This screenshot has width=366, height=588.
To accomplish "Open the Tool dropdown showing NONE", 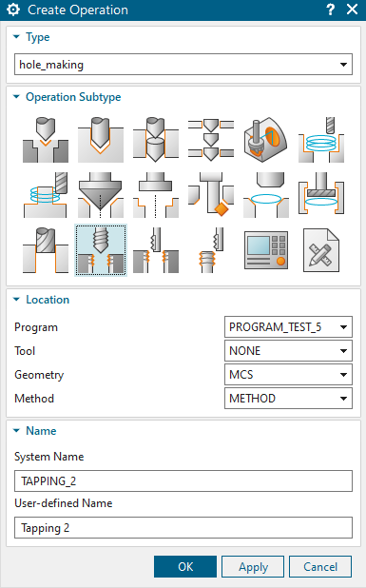I will pos(288,351).
